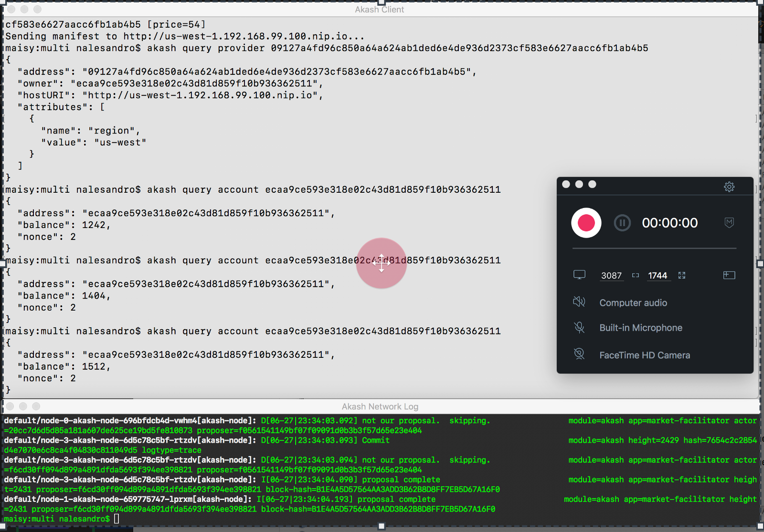This screenshot has width=764, height=532.
Task: Click the fullscreen region expand icon
Action: [x=682, y=275]
